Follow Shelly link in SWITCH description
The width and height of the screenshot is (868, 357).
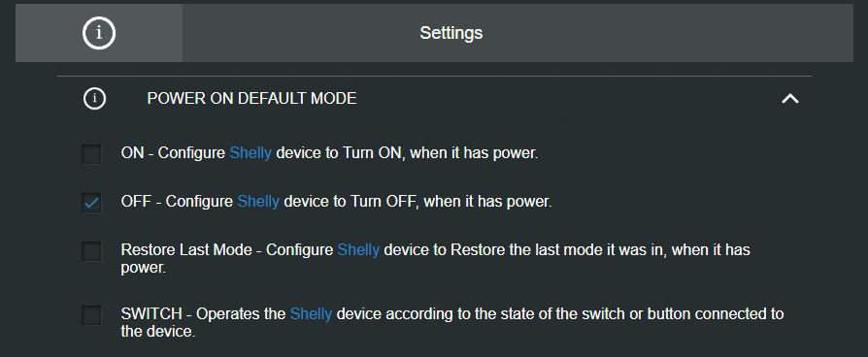(311, 314)
